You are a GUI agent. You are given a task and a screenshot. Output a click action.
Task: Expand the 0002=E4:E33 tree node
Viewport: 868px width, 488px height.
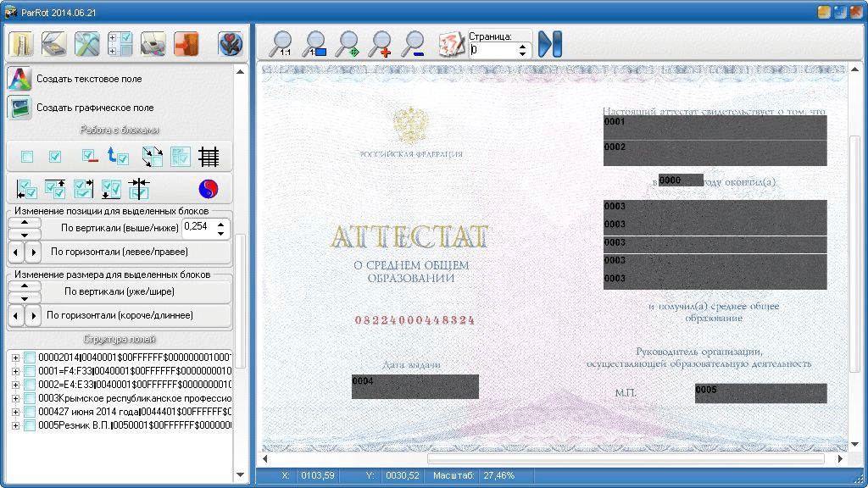point(15,385)
